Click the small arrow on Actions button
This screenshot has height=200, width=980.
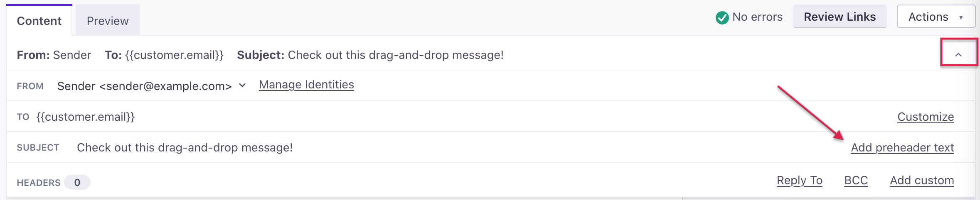coord(961,17)
